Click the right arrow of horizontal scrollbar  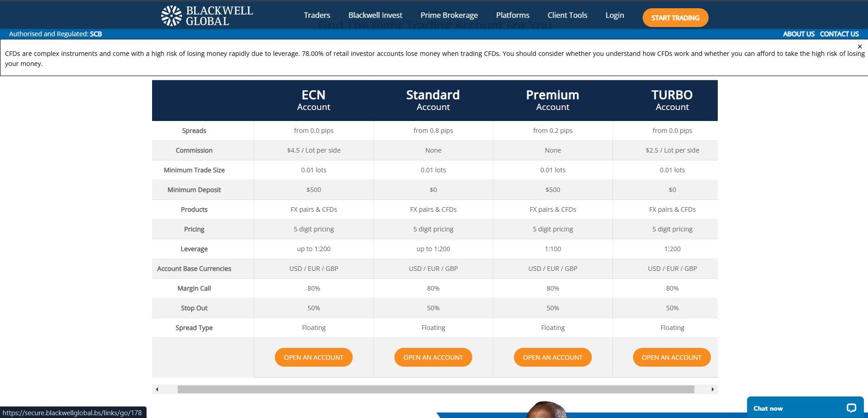tap(713, 389)
